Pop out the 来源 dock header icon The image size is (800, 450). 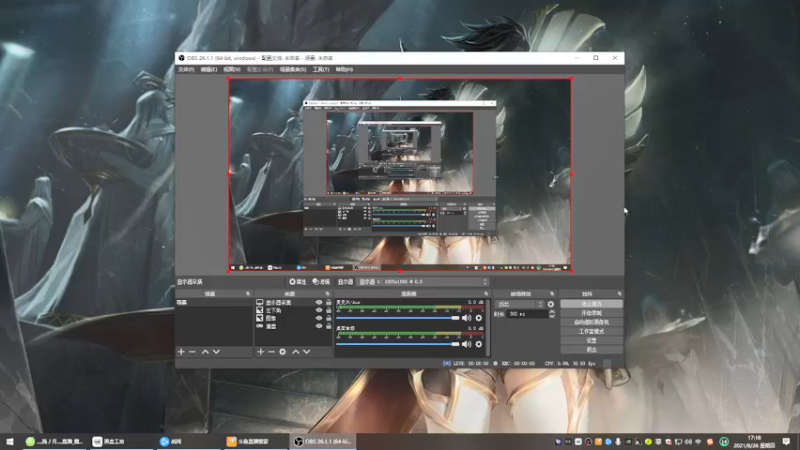(x=328, y=294)
